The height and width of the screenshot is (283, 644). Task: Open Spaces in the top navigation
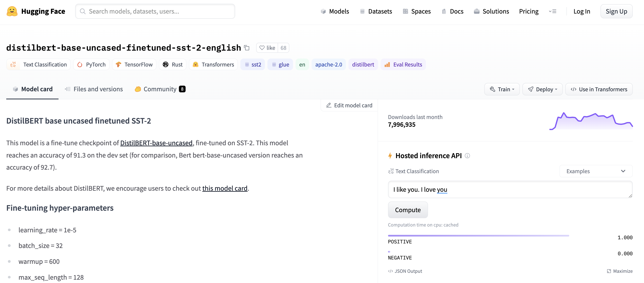click(x=417, y=11)
